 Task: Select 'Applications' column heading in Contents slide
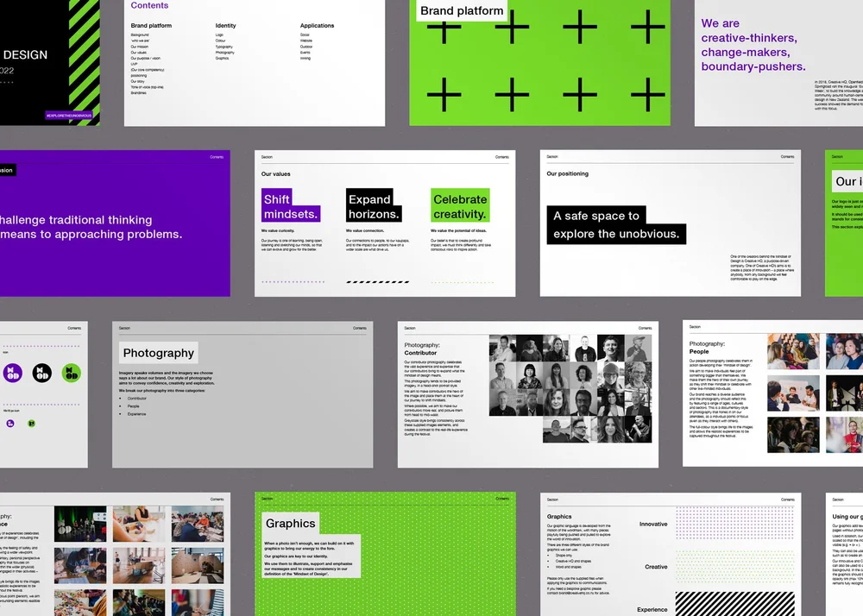317,25
